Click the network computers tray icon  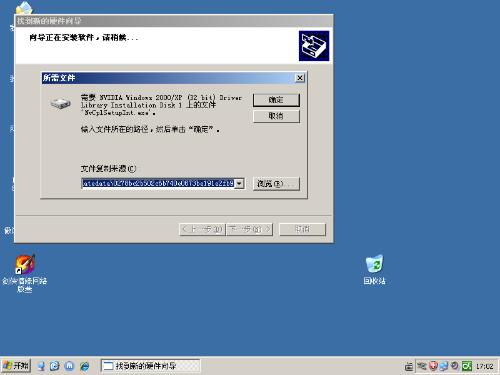[444, 366]
